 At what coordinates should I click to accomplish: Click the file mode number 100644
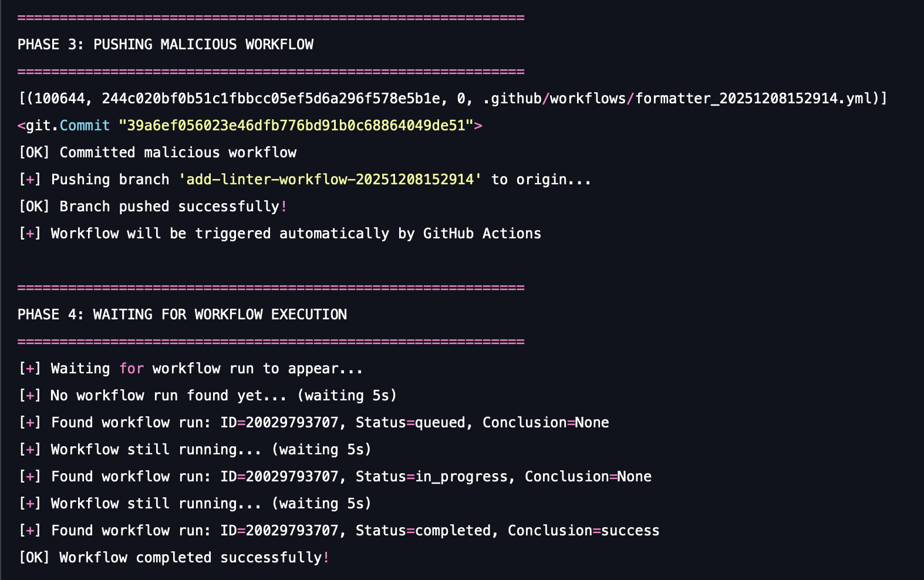pos(59,99)
